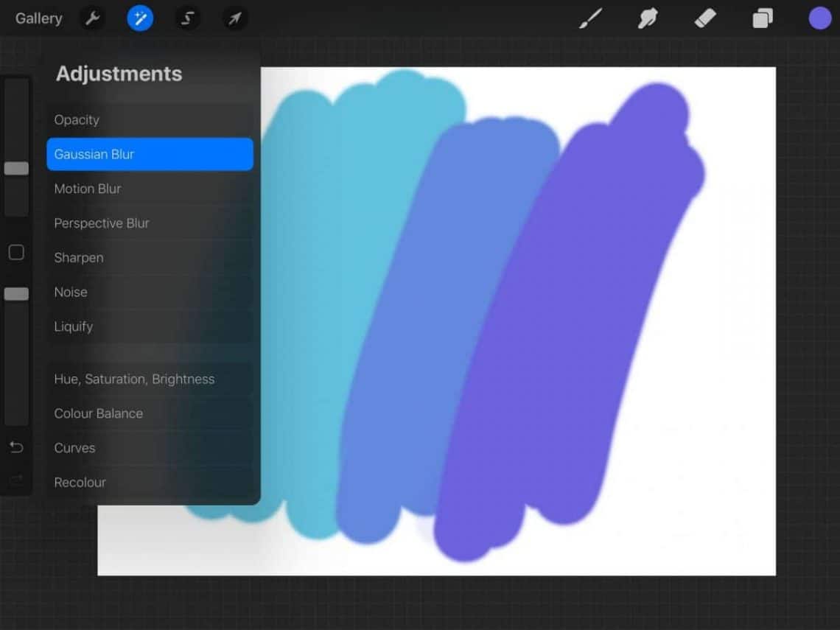The height and width of the screenshot is (630, 840).
Task: Tap the Adjustments magic wand icon
Action: pyautogui.click(x=140, y=18)
